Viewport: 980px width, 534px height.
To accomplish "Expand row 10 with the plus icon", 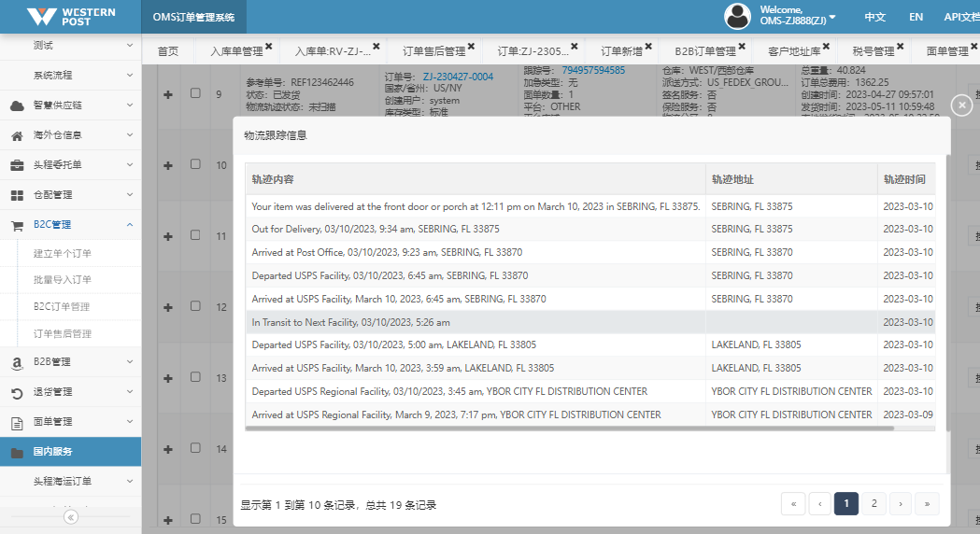I will tap(168, 165).
